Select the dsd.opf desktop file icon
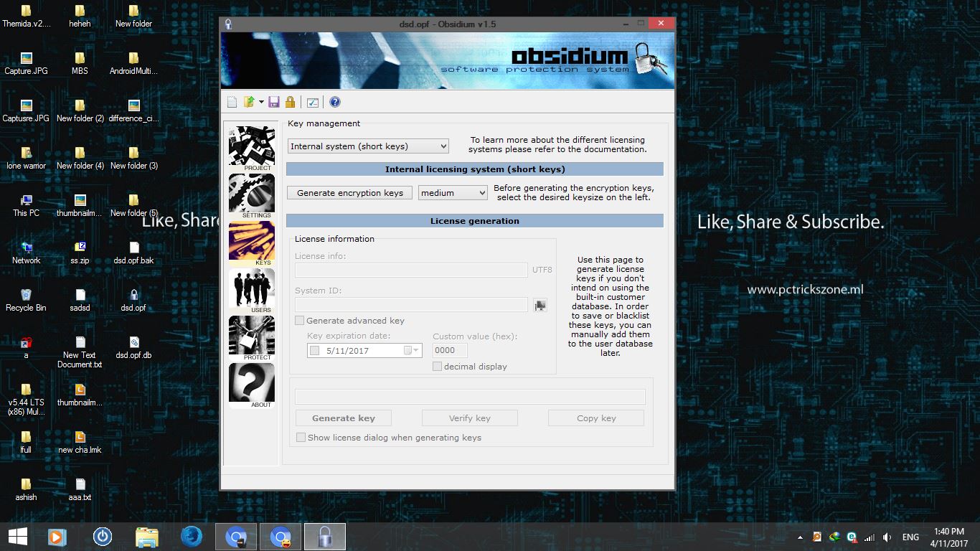 pos(133,300)
